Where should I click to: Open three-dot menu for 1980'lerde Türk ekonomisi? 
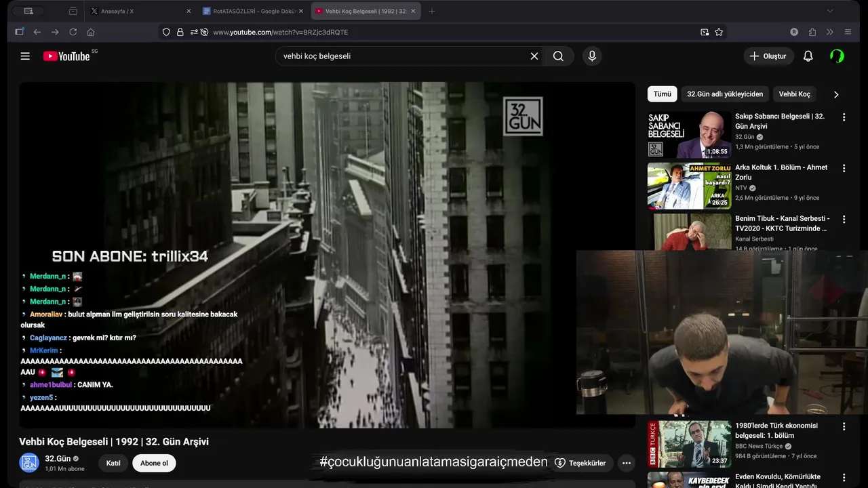coord(844,427)
